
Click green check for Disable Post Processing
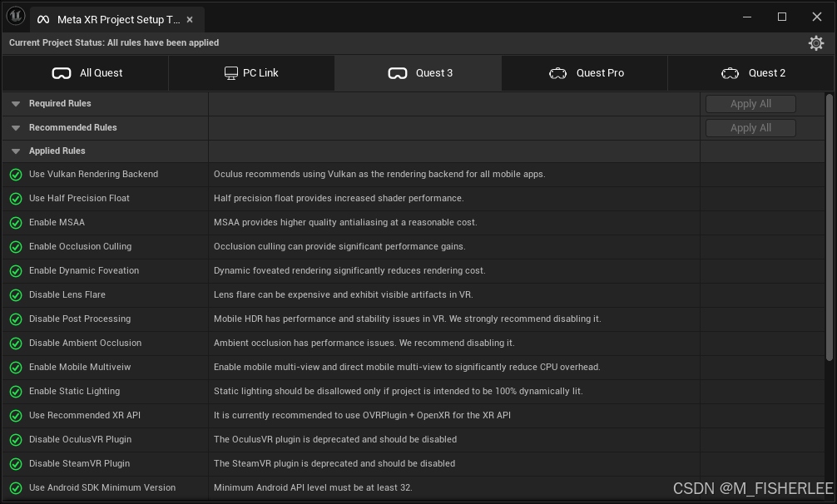(16, 319)
